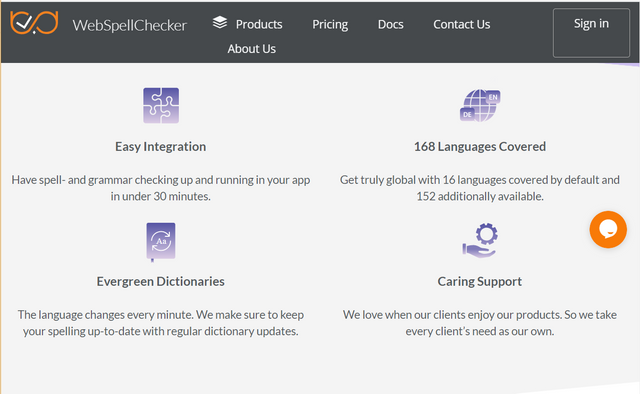Open the About Us page
The width and height of the screenshot is (640, 394).
click(251, 49)
